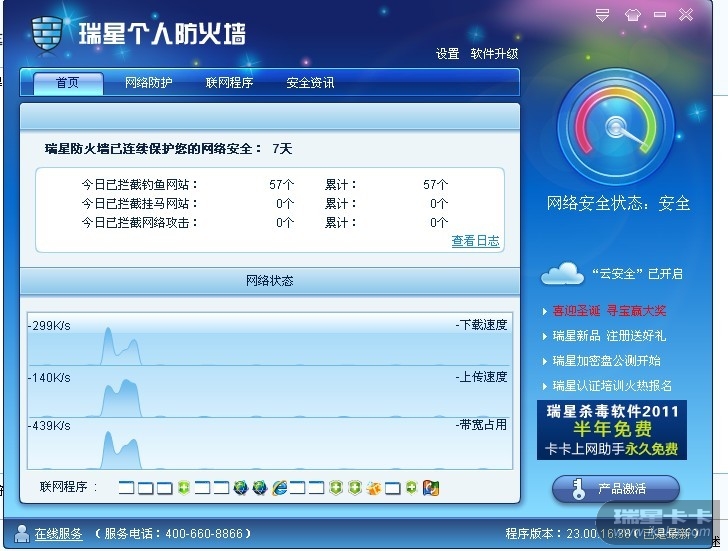The width and height of the screenshot is (728, 551).
Task: Click the -140K/s upload speed value
Action: [x=49, y=378]
